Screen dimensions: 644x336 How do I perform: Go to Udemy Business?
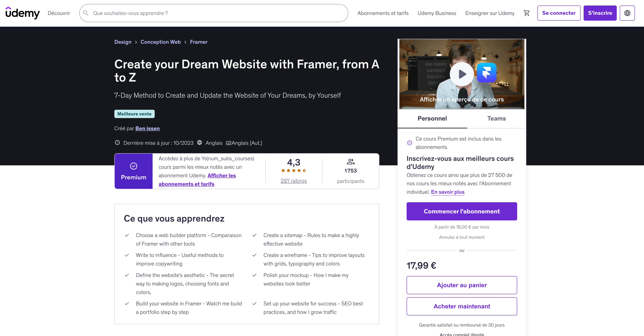[437, 13]
